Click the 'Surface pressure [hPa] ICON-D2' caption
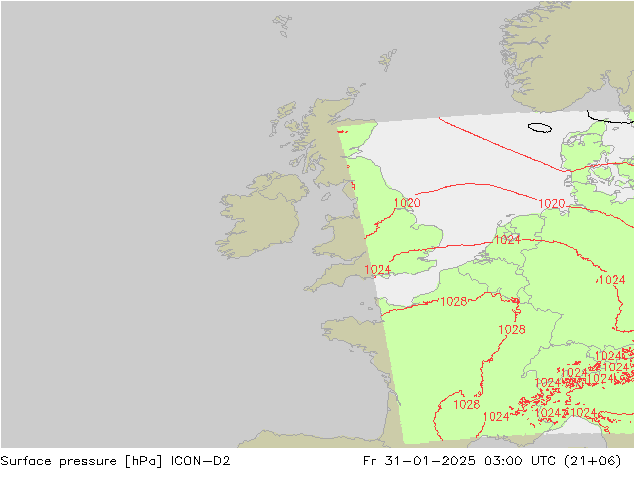 pyautogui.click(x=115, y=461)
